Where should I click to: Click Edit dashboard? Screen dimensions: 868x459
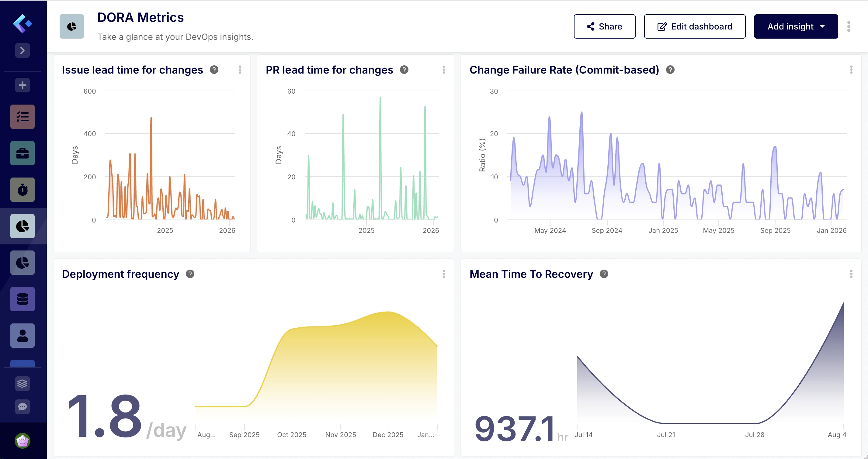tap(694, 26)
